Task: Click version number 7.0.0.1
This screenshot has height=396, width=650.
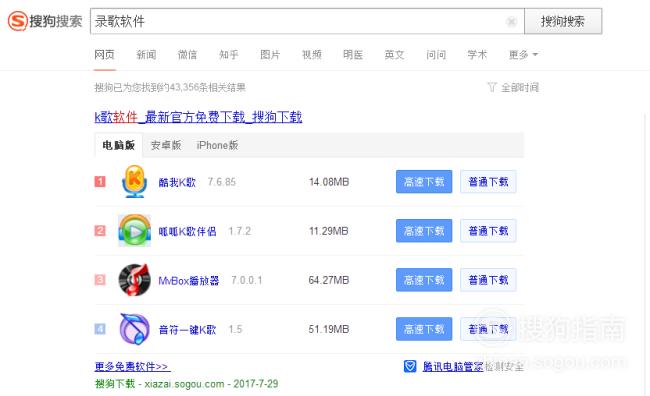Action: click(x=247, y=280)
